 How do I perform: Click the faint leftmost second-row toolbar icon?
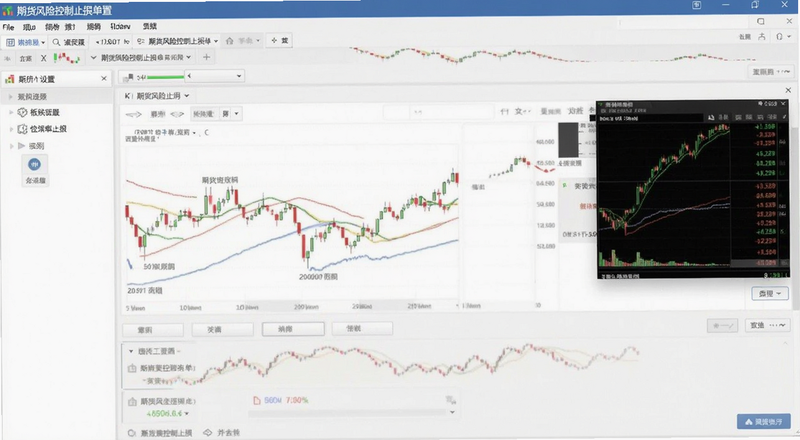tap(7, 58)
